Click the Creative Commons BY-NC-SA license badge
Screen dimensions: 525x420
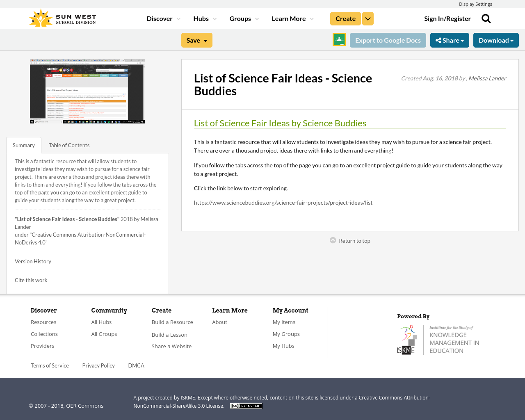pos(246,405)
